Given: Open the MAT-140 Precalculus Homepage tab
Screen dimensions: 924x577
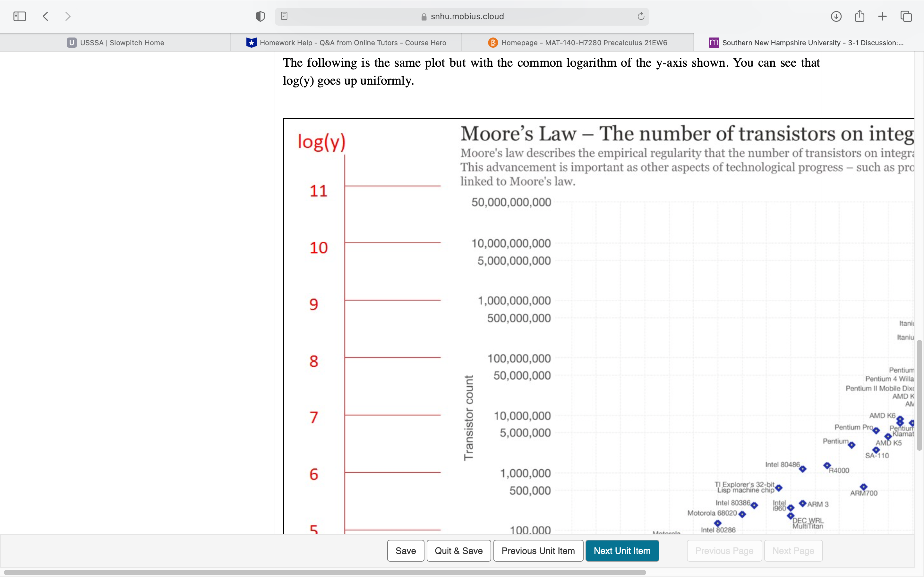Looking at the screenshot, I should (577, 43).
